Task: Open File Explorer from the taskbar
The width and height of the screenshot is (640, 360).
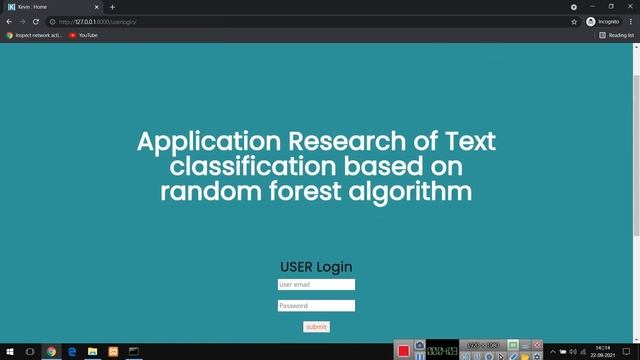Action: click(x=93, y=351)
